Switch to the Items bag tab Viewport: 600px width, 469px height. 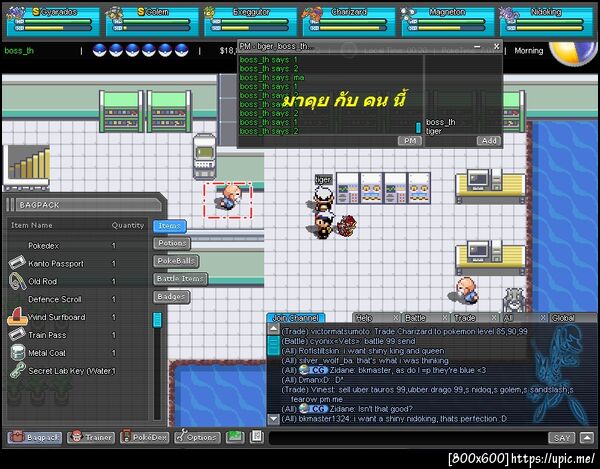pos(170,226)
